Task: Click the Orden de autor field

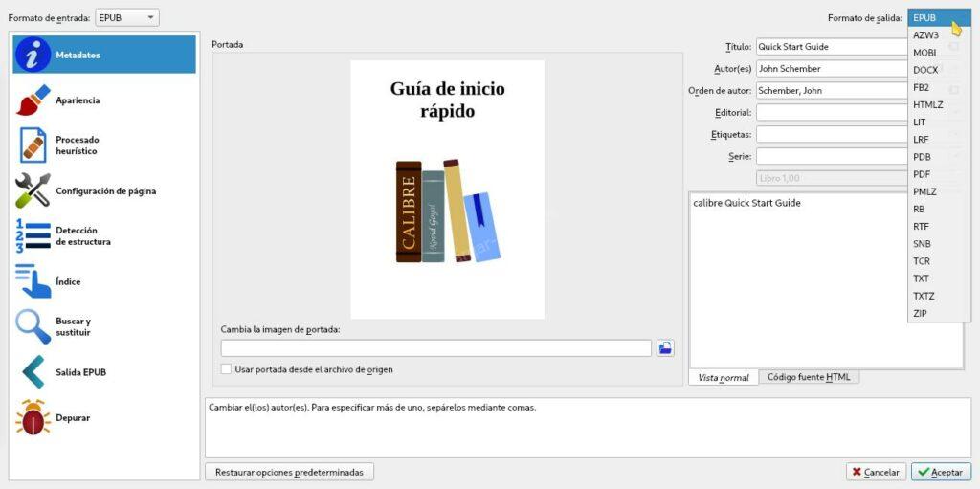Action: coord(832,90)
